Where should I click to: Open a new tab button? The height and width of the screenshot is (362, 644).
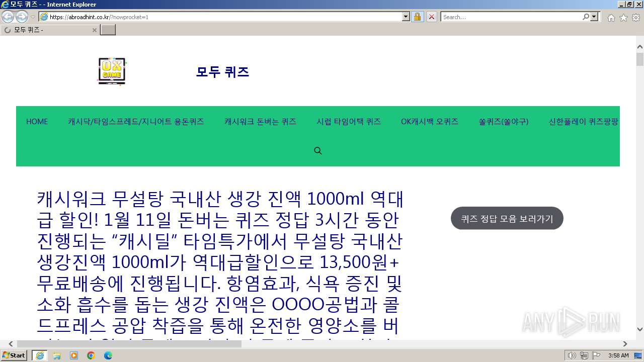tap(108, 30)
